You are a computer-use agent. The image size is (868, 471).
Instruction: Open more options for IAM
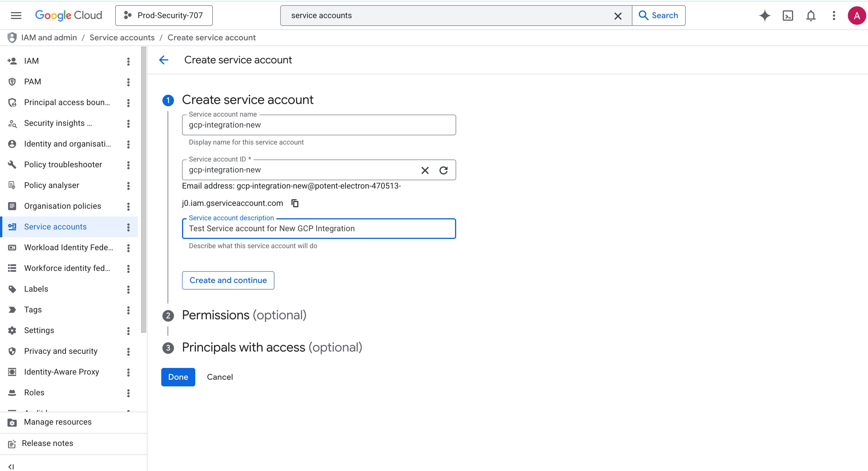pos(128,61)
